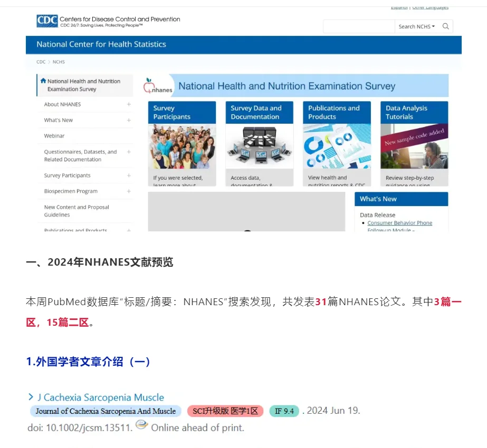Open the About NHANES sidebar item
The image size is (487, 448).
[62, 104]
